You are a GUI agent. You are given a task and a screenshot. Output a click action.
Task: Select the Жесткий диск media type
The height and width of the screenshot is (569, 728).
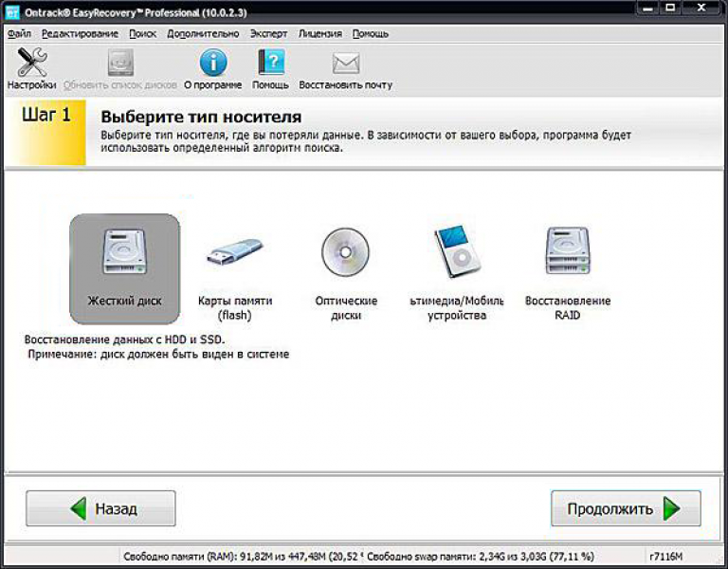pyautogui.click(x=124, y=269)
